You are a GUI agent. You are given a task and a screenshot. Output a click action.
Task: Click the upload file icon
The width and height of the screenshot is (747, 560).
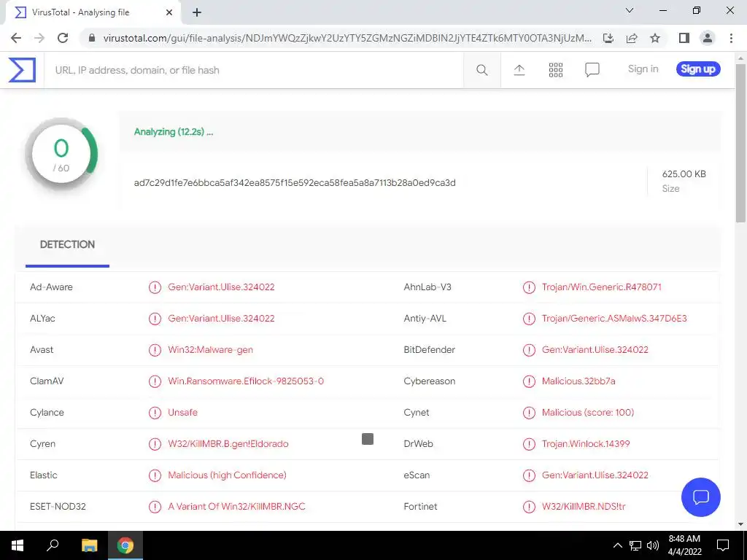tap(519, 70)
